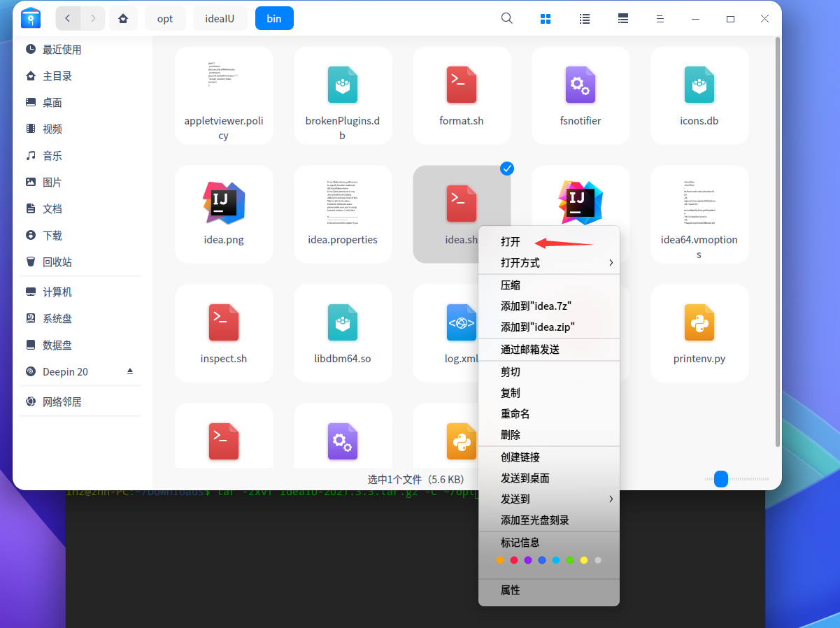The image size is (840, 628).
Task: Uncheck the idea.sh selection checkmark
Action: pyautogui.click(x=507, y=169)
